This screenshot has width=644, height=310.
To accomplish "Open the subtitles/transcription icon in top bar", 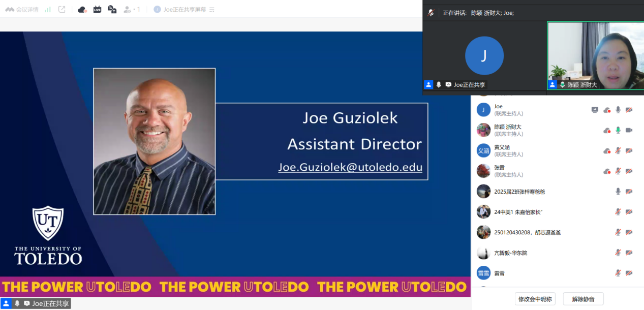I will click(112, 9).
